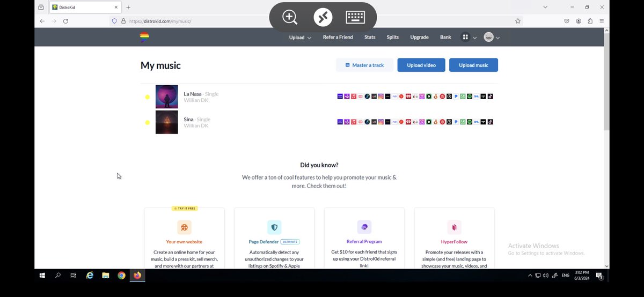
Task: Click the zoom magnifier in the floating toolbar
Action: click(290, 17)
